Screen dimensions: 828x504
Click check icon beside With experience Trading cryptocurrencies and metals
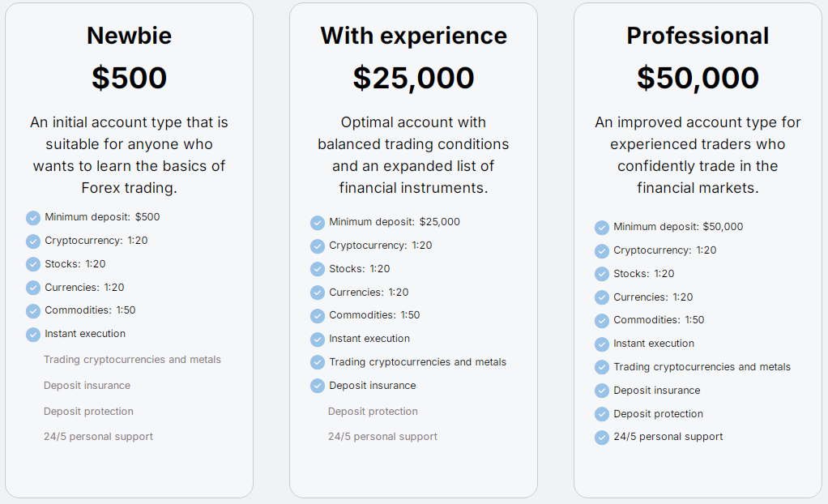pyautogui.click(x=318, y=363)
